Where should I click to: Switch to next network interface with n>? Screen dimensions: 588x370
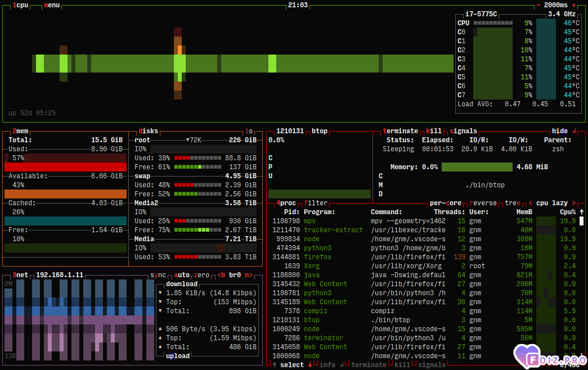[249, 275]
